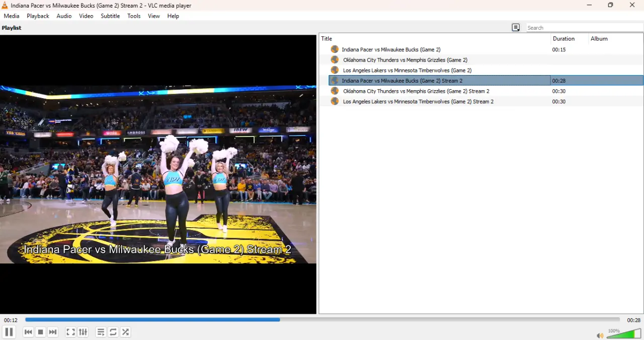Sort playlist by Duration column header
644x340 pixels.
[570, 39]
